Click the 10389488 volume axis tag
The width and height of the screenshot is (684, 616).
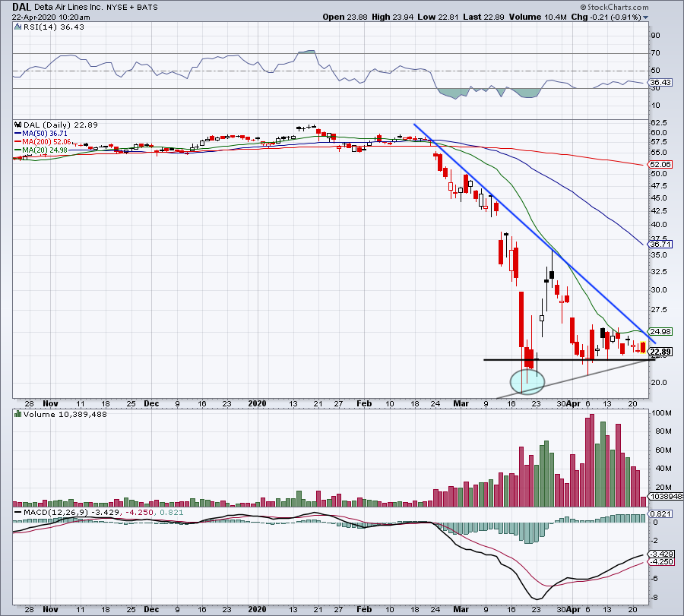[x=666, y=497]
